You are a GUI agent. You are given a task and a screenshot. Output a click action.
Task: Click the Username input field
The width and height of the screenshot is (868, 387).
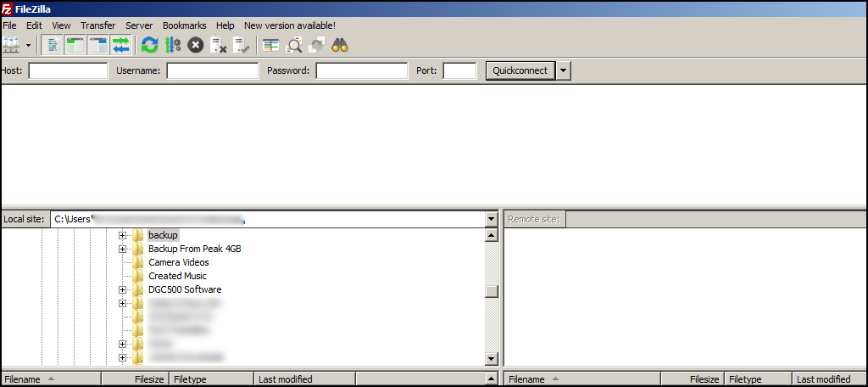213,71
